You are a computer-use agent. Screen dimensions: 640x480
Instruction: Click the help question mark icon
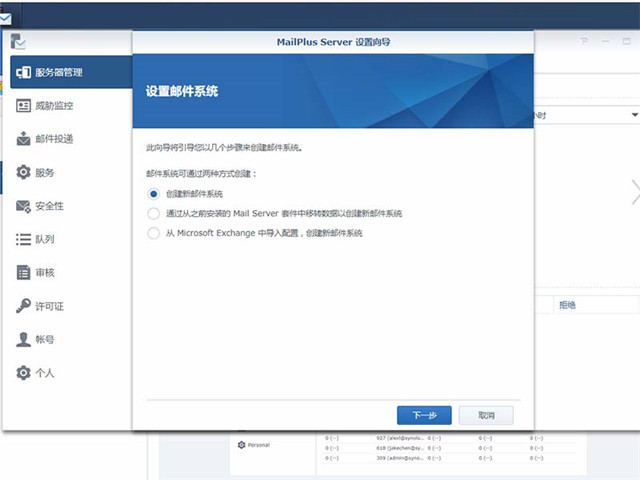pyautogui.click(x=584, y=41)
